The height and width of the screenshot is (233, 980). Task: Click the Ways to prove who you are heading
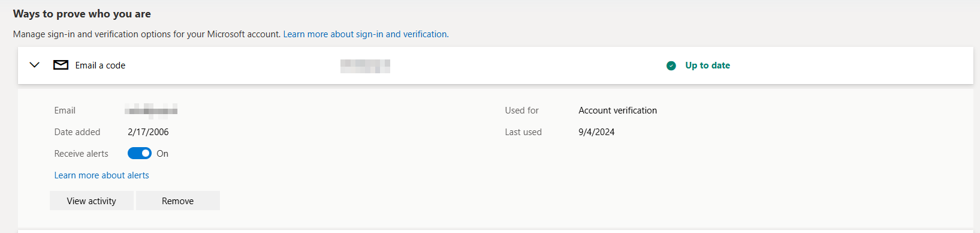pyautogui.click(x=82, y=14)
